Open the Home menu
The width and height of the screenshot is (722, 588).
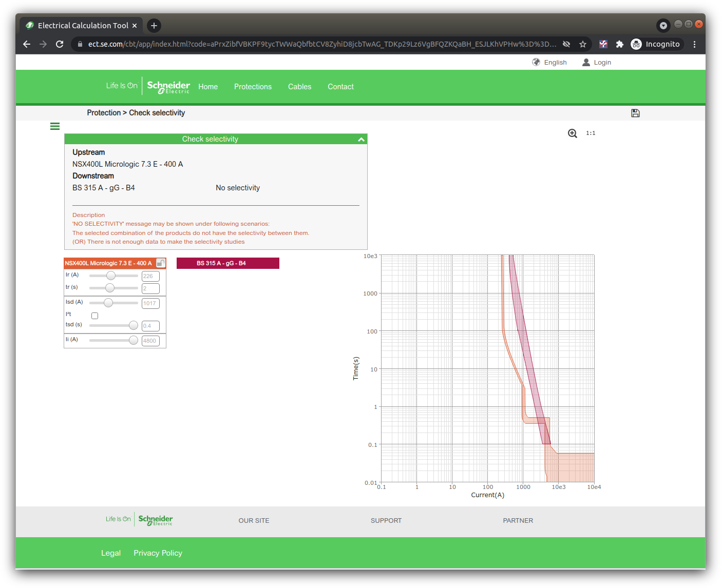[208, 87]
